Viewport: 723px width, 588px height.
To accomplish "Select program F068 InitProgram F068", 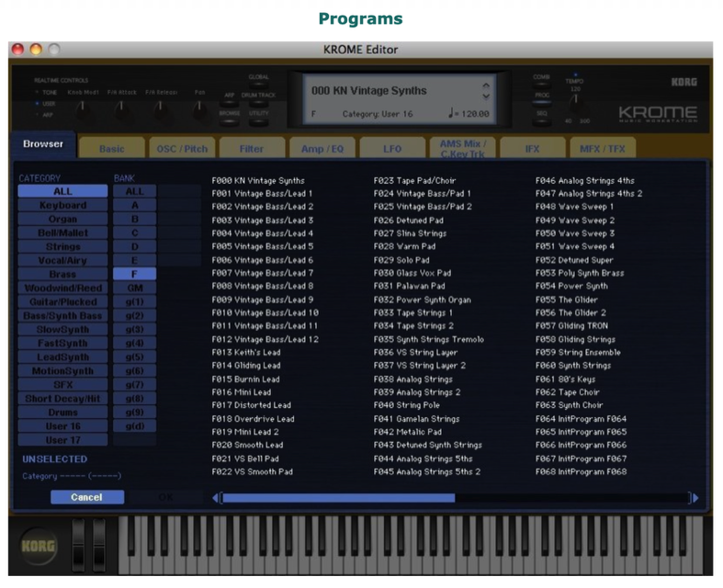I will pos(581,472).
